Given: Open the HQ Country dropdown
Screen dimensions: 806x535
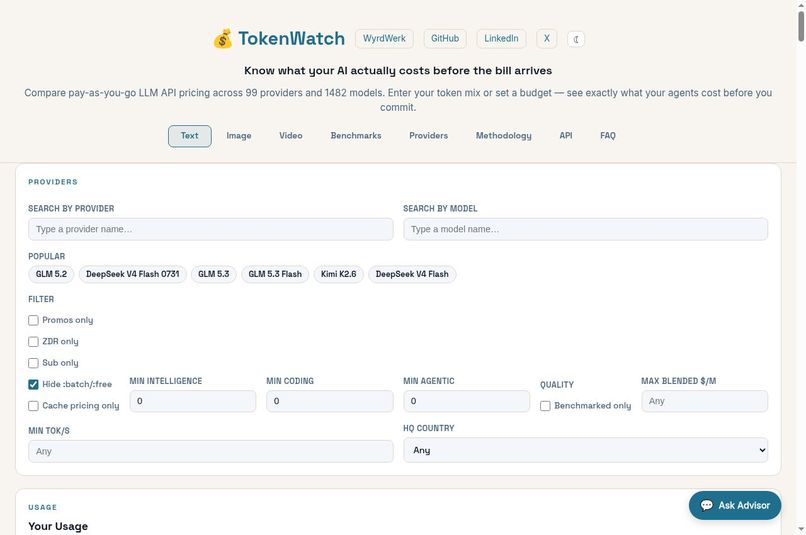Looking at the screenshot, I should [x=585, y=450].
